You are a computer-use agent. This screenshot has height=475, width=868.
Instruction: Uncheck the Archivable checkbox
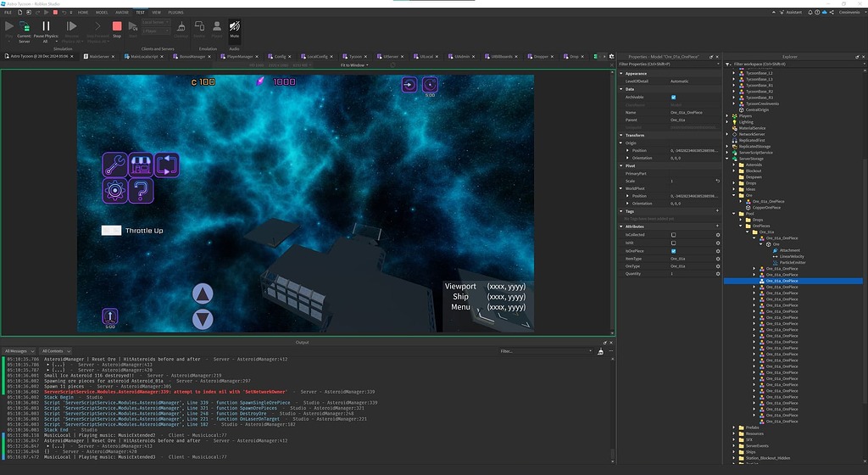click(674, 97)
